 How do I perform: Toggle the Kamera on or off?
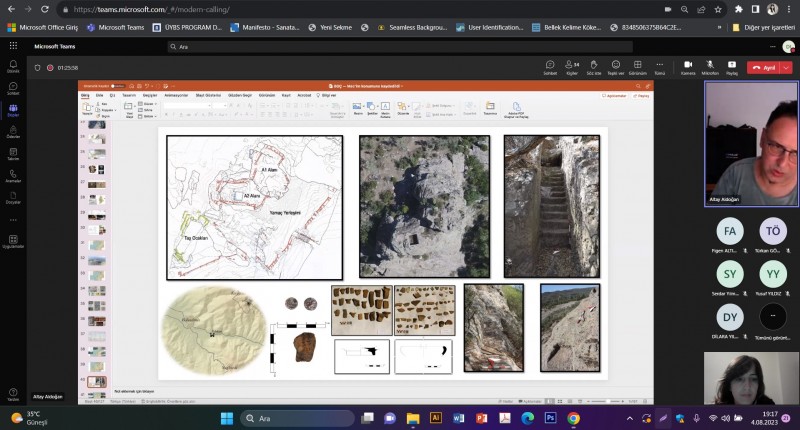688,66
